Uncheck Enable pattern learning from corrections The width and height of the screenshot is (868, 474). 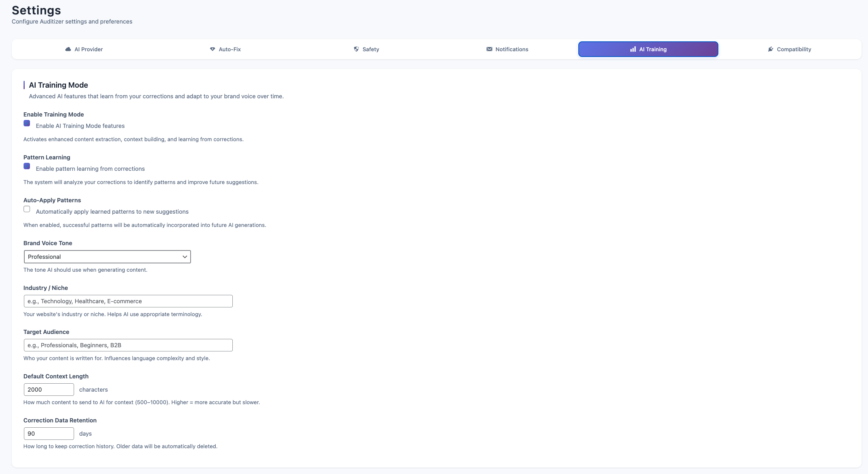click(27, 166)
